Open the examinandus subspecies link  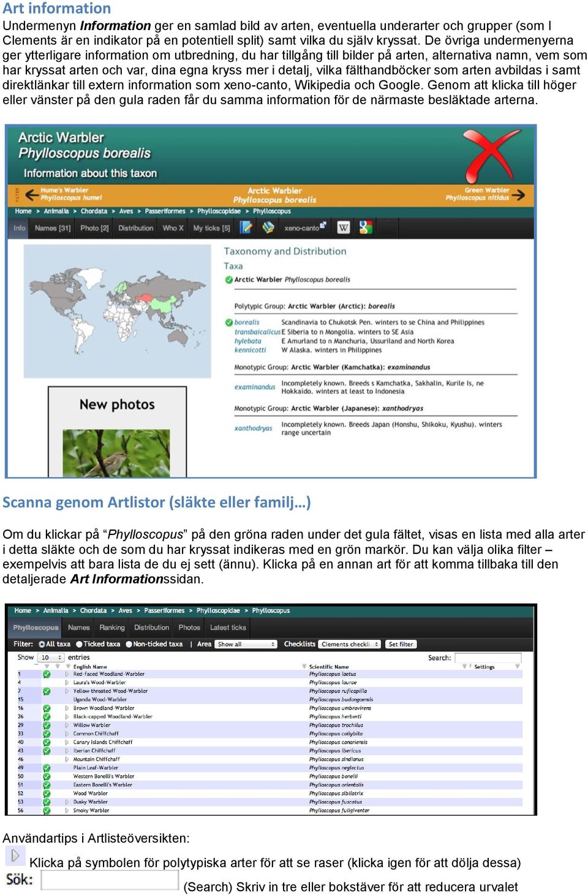[255, 387]
